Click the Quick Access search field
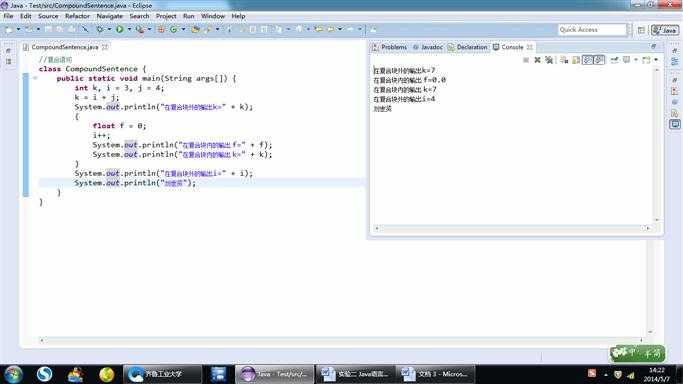Image resolution: width=683 pixels, height=384 pixels. (x=592, y=30)
